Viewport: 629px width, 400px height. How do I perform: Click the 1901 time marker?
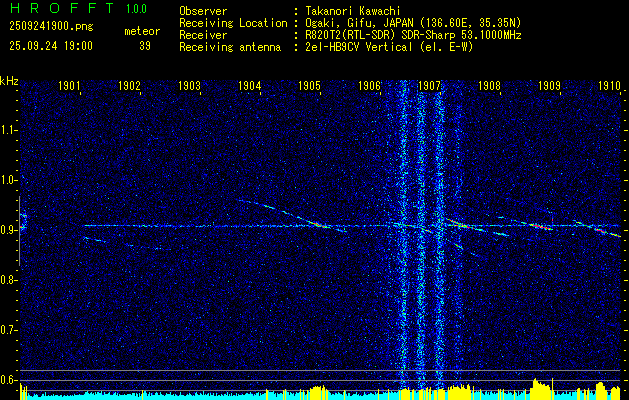pyautogui.click(x=69, y=85)
